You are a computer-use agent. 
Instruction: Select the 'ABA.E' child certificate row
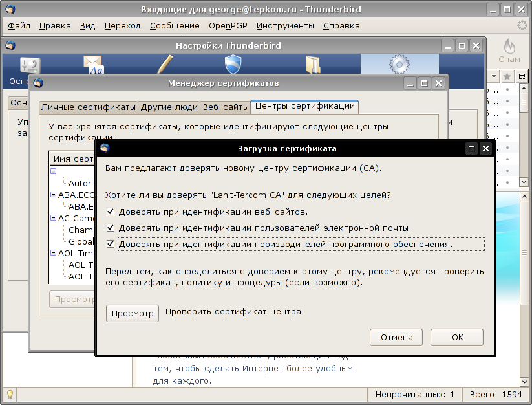81,207
